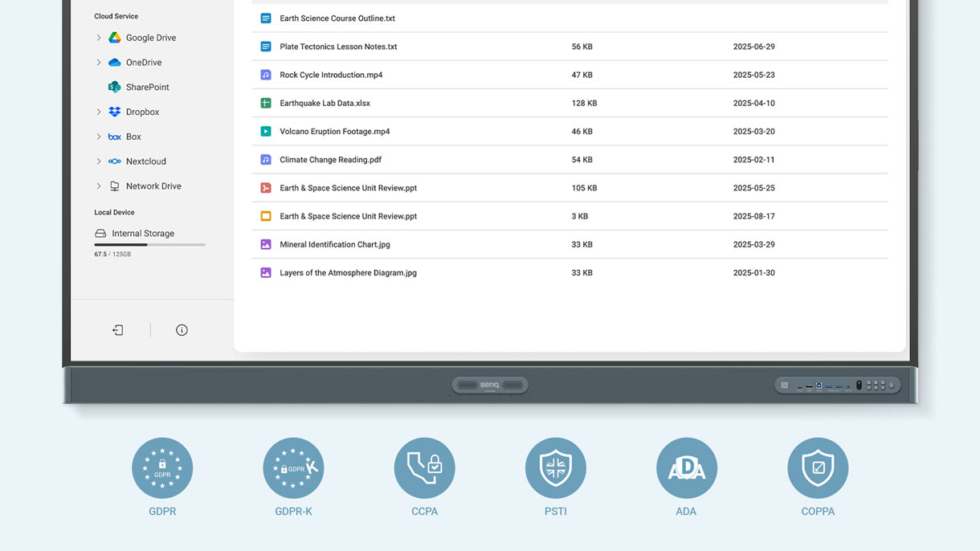Select the CCPA phone lock icon
Screen dimensions: 980x551
coord(424,467)
